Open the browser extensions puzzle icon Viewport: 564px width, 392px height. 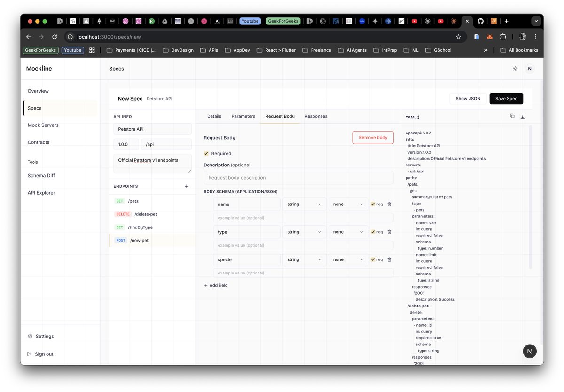tap(503, 37)
